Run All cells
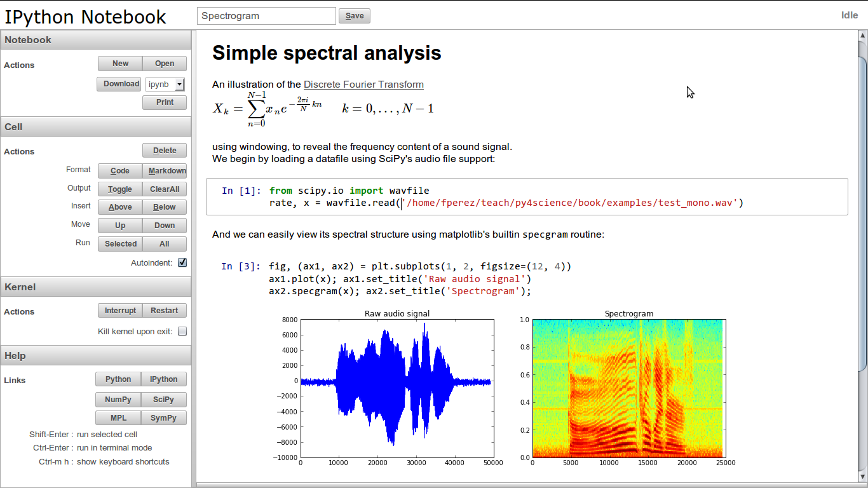868x488 pixels. point(165,244)
